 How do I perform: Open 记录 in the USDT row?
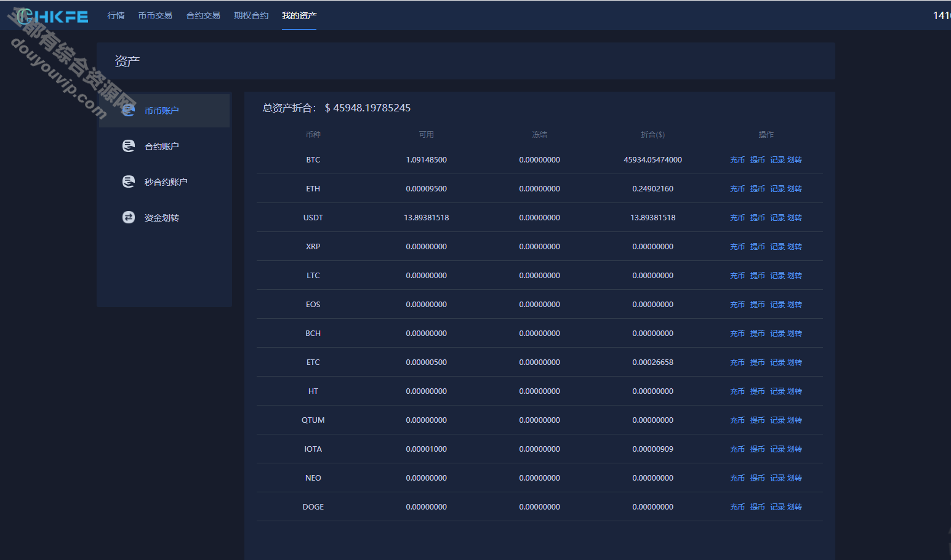pyautogui.click(x=777, y=218)
